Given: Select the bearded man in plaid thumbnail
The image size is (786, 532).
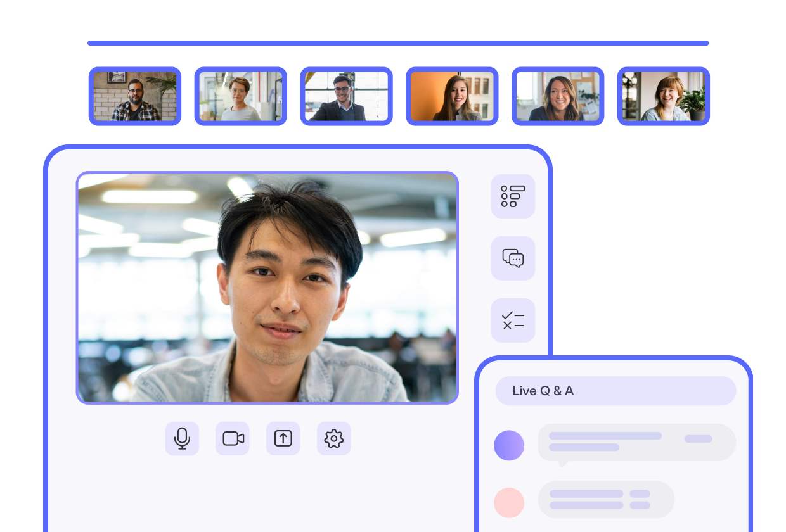Looking at the screenshot, I should [x=135, y=96].
